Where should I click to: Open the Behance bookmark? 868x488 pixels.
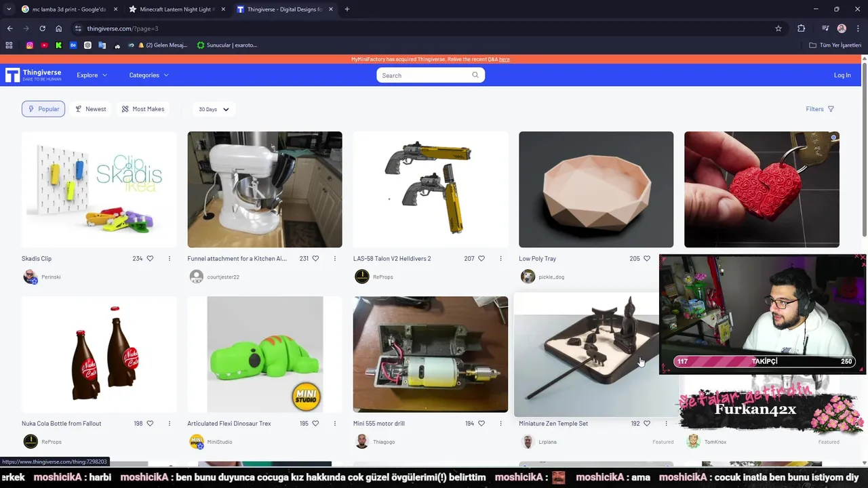(x=73, y=45)
